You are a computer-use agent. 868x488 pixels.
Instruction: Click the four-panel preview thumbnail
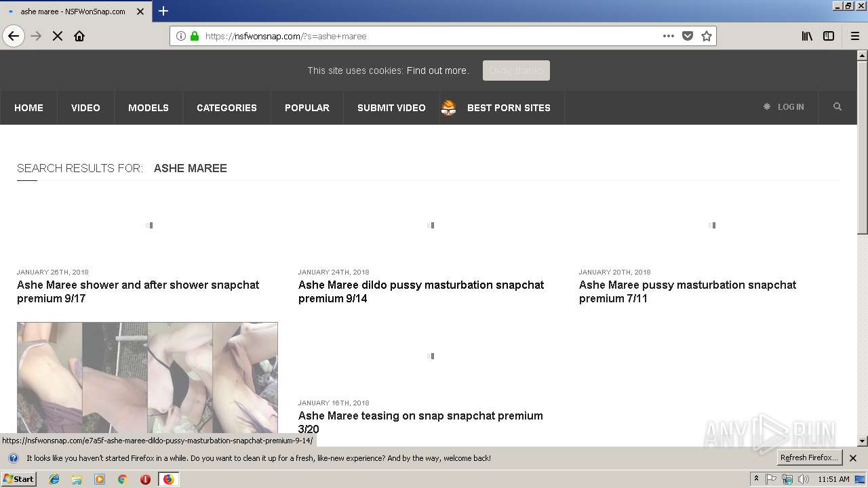[x=147, y=378]
